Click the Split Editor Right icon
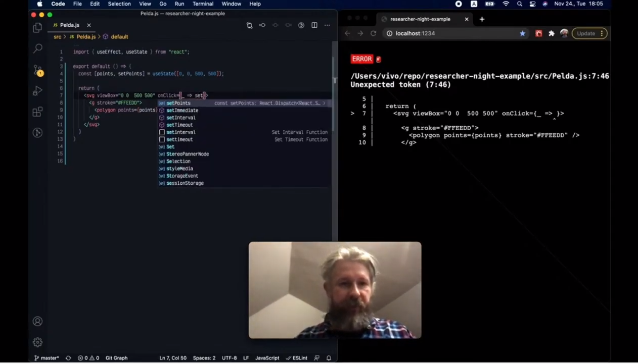This screenshot has height=364, width=638. 314,25
